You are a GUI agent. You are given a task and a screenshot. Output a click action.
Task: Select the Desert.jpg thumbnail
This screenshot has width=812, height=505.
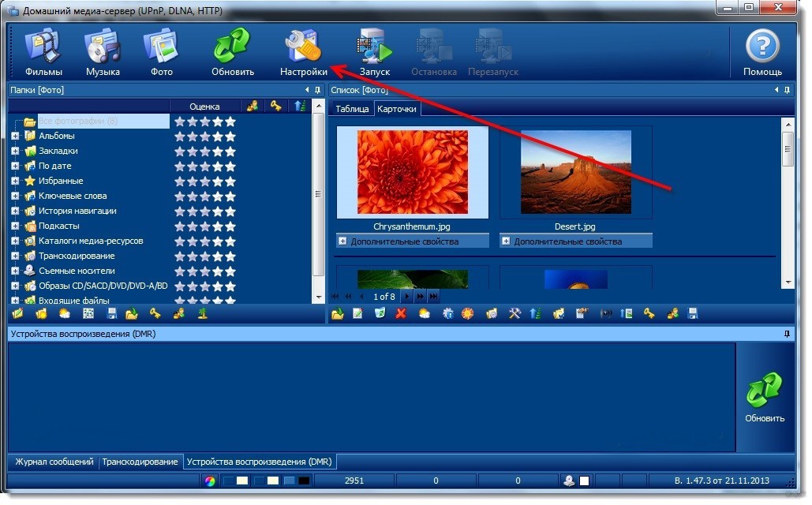click(x=575, y=172)
